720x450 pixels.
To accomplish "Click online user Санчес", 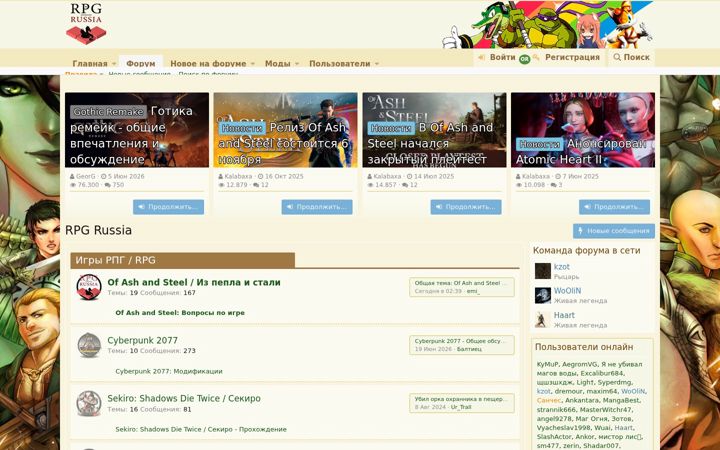I will point(549,400).
